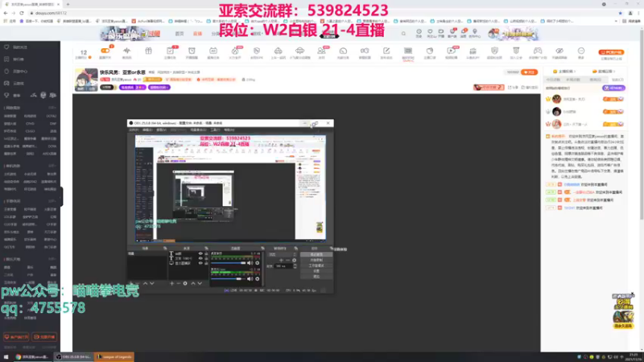
Task: Open source properties gear in OBS sources panel
Action: [x=185, y=283]
